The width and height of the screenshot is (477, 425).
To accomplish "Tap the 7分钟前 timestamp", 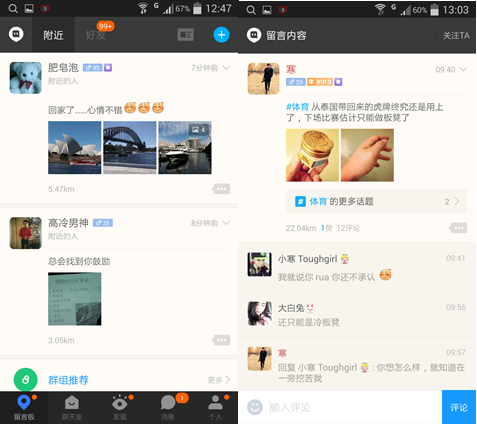I will pyautogui.click(x=204, y=68).
